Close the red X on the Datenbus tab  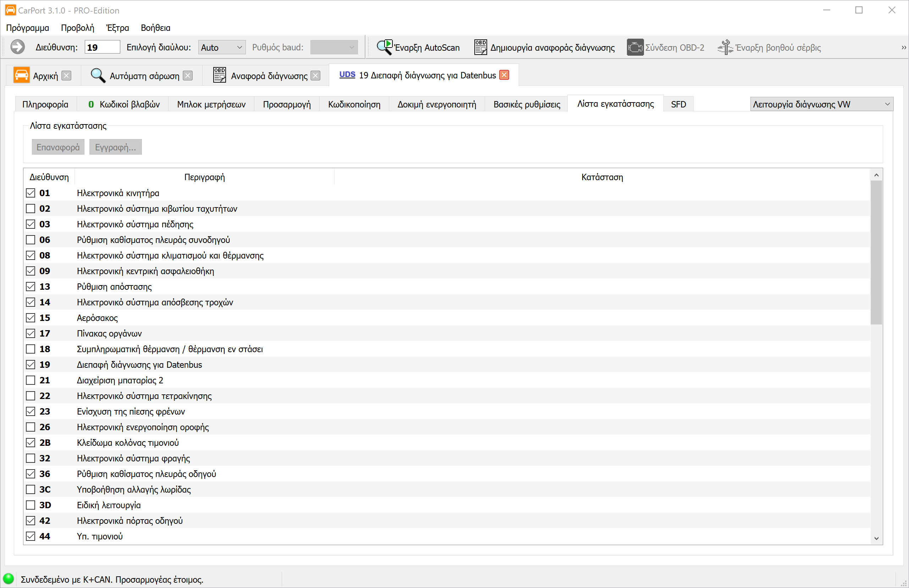(x=504, y=75)
